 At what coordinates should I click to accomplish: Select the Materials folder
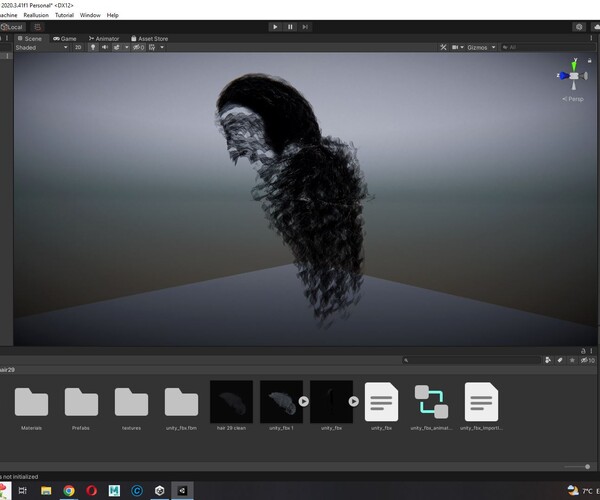(31, 406)
